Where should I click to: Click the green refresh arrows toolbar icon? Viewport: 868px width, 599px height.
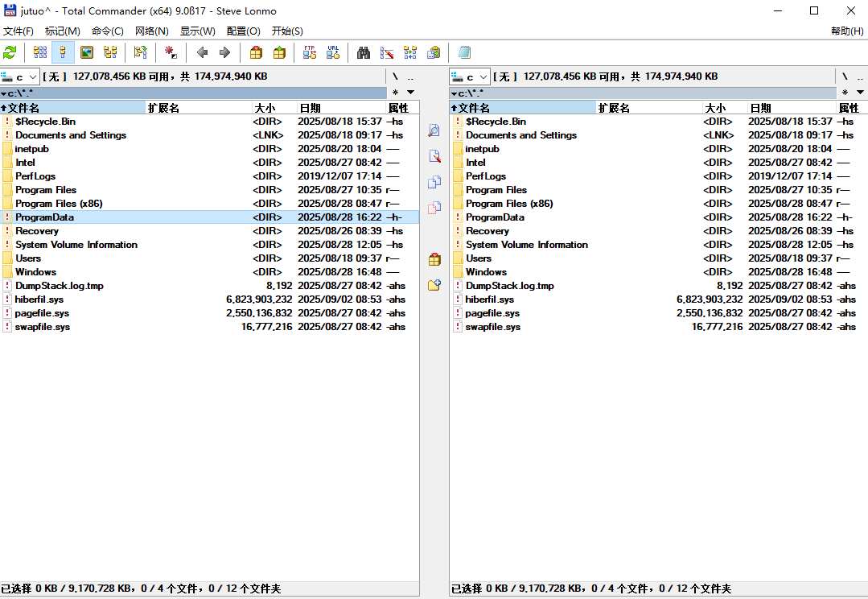10,52
